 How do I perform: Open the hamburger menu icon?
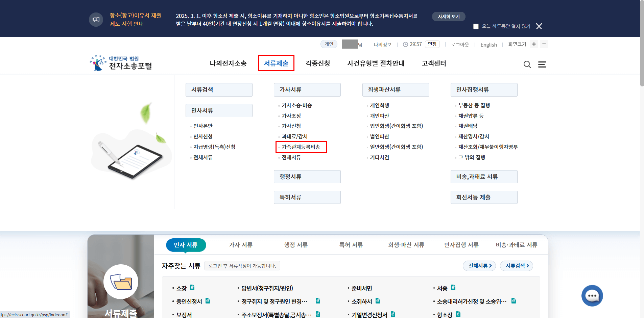point(542,64)
